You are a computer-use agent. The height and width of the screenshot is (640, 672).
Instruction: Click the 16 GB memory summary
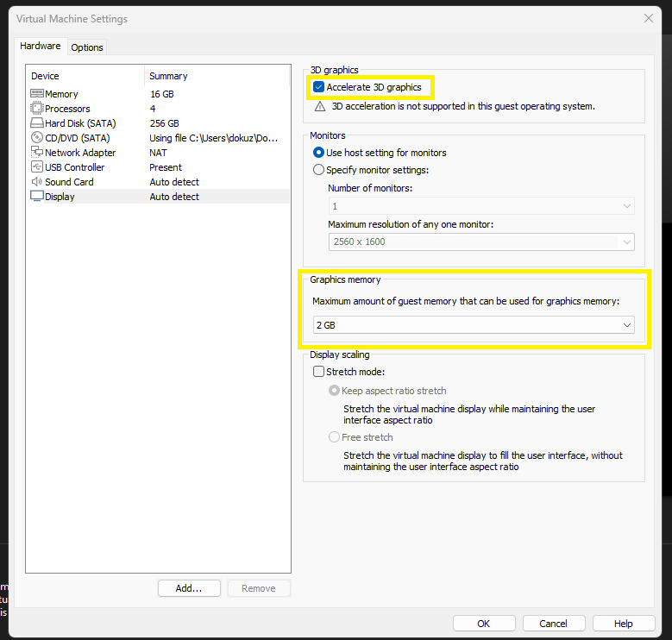pyautogui.click(x=161, y=94)
